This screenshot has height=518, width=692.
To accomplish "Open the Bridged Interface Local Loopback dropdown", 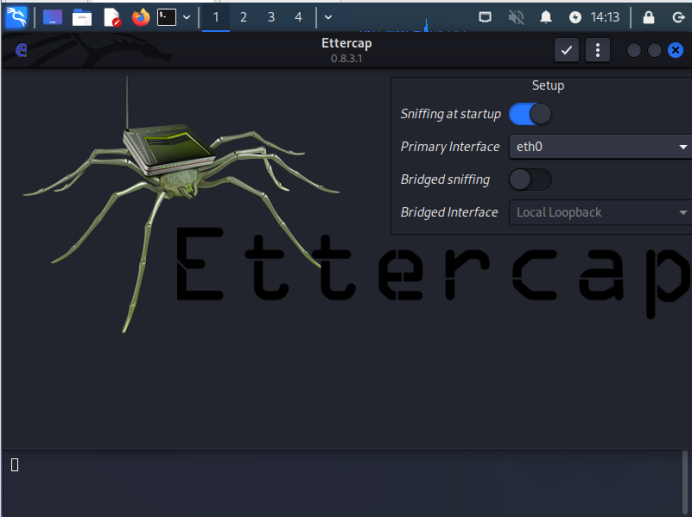I will [x=601, y=212].
